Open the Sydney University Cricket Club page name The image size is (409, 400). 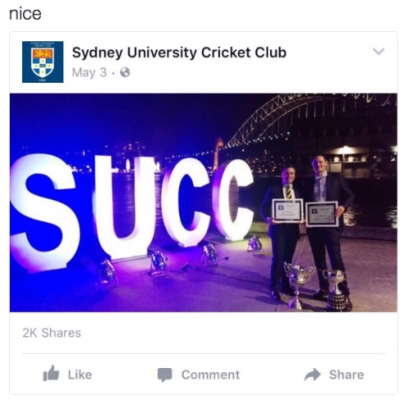(x=179, y=53)
